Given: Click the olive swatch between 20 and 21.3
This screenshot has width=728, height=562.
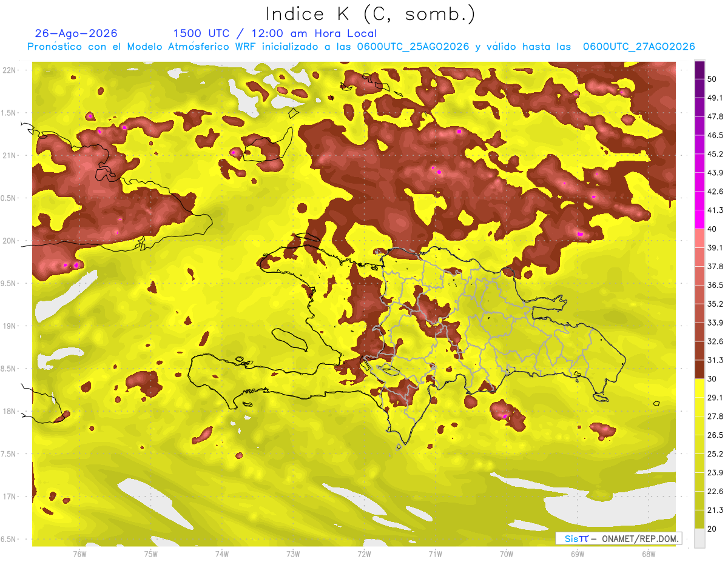Looking at the screenshot, I should click(x=699, y=519).
